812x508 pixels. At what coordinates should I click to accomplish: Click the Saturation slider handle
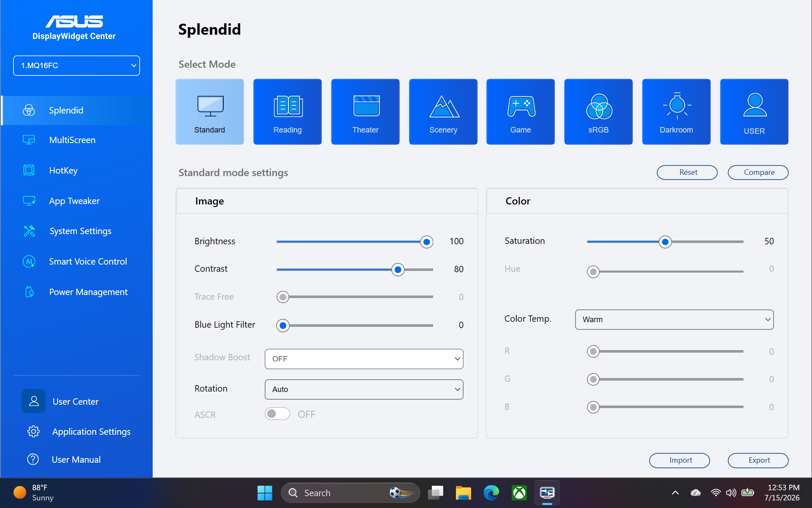(665, 242)
